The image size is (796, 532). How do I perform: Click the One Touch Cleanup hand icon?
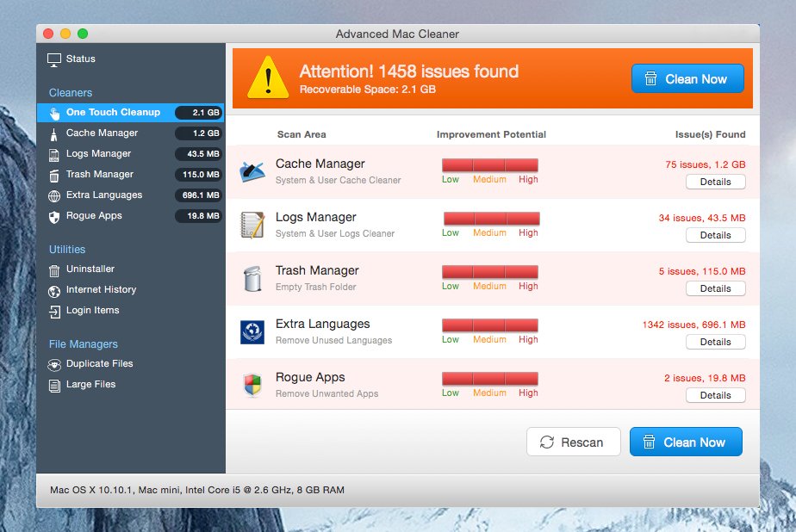click(x=54, y=113)
